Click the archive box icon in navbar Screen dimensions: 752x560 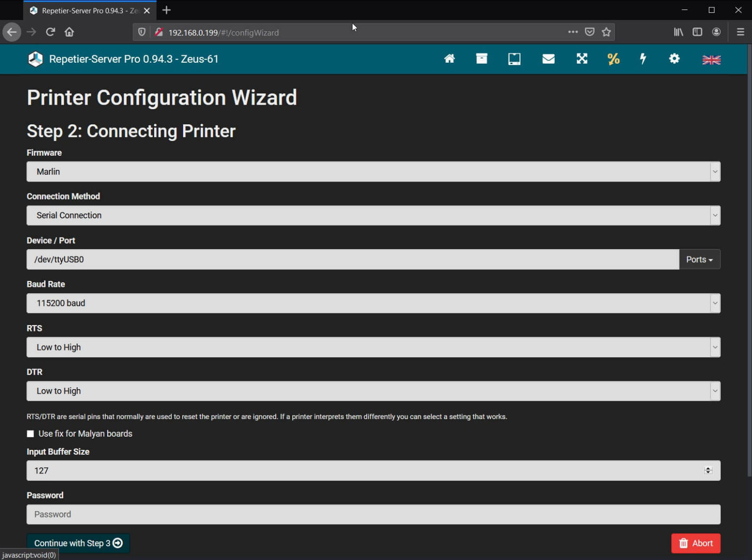coord(481,59)
